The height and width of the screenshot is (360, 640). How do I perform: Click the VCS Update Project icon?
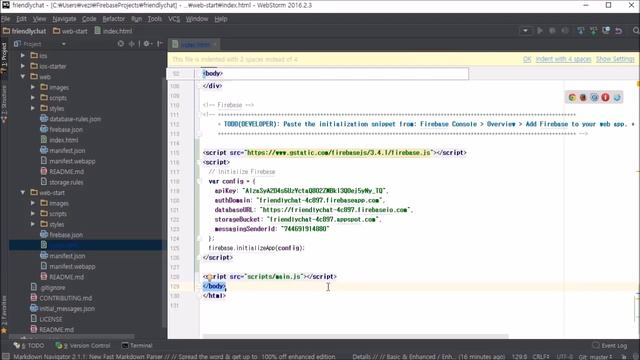(580, 31)
